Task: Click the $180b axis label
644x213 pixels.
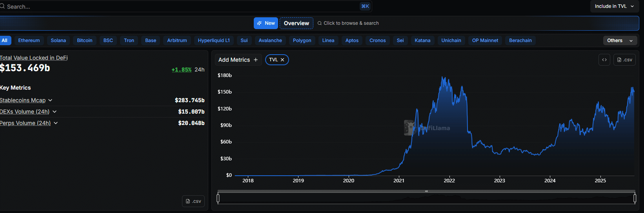Action: pos(225,75)
